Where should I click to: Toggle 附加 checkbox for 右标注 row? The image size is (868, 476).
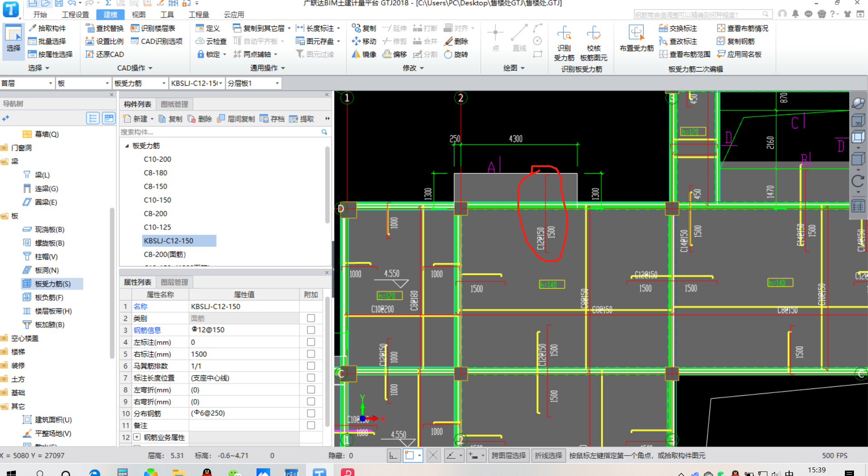pyautogui.click(x=311, y=354)
